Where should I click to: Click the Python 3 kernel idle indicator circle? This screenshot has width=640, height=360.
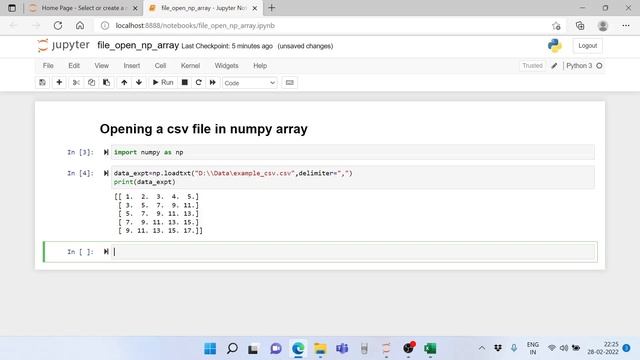click(599, 66)
